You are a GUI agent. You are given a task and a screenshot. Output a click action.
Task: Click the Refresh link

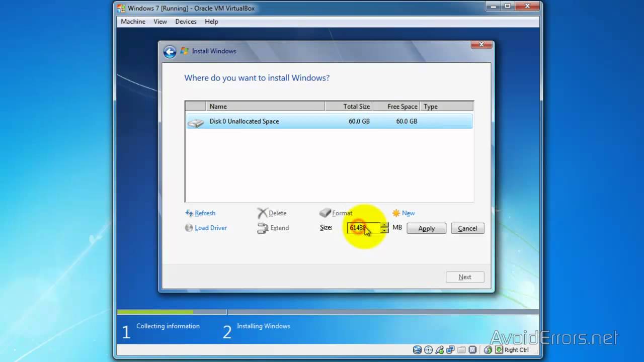pos(205,213)
